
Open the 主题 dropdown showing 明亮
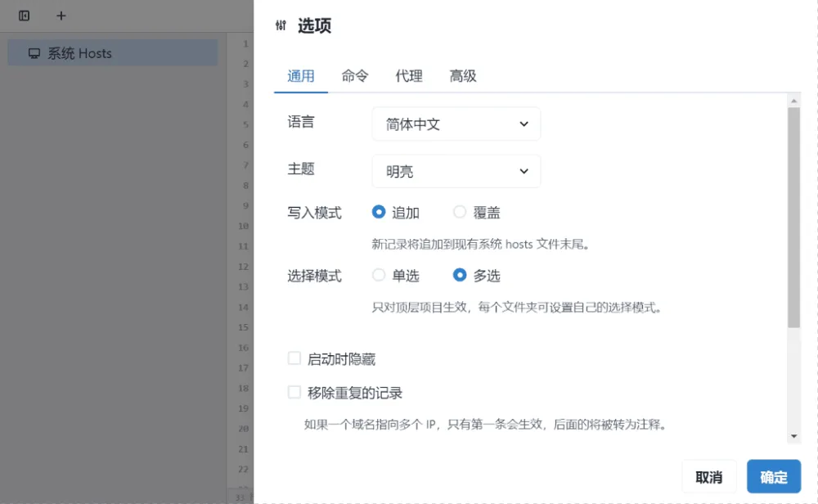coord(456,171)
